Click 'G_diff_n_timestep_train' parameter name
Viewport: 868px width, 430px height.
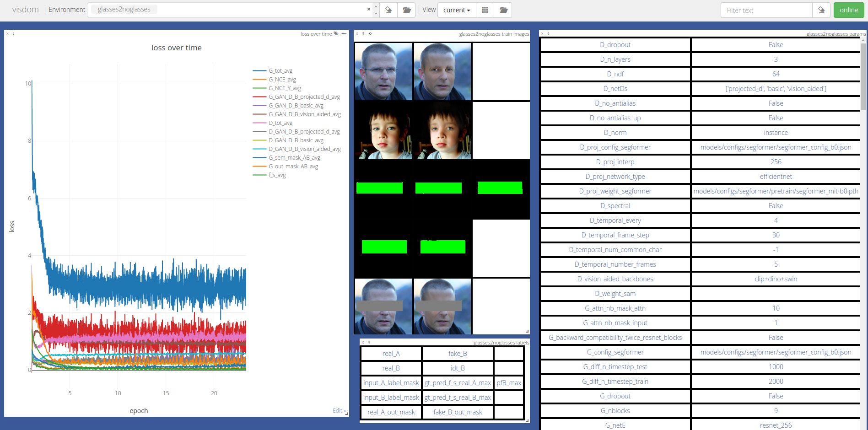(x=615, y=382)
